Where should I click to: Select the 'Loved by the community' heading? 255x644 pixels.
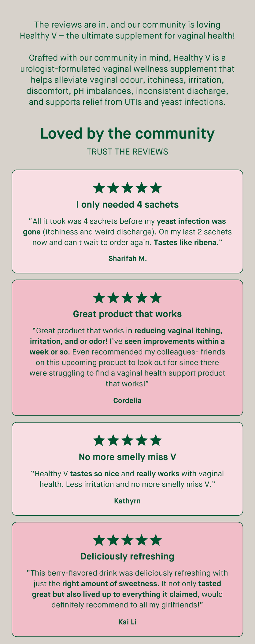point(127,134)
